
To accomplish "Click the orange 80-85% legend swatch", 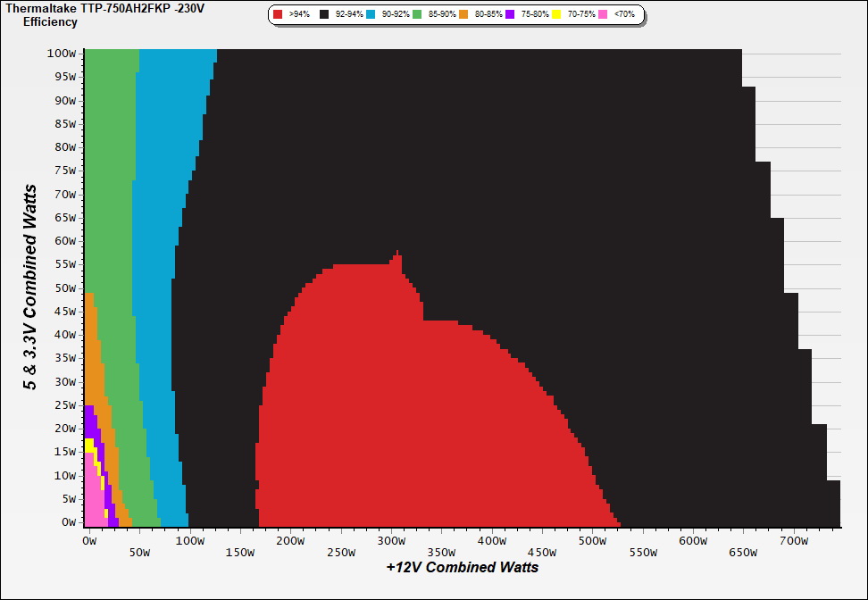I will tap(463, 15).
